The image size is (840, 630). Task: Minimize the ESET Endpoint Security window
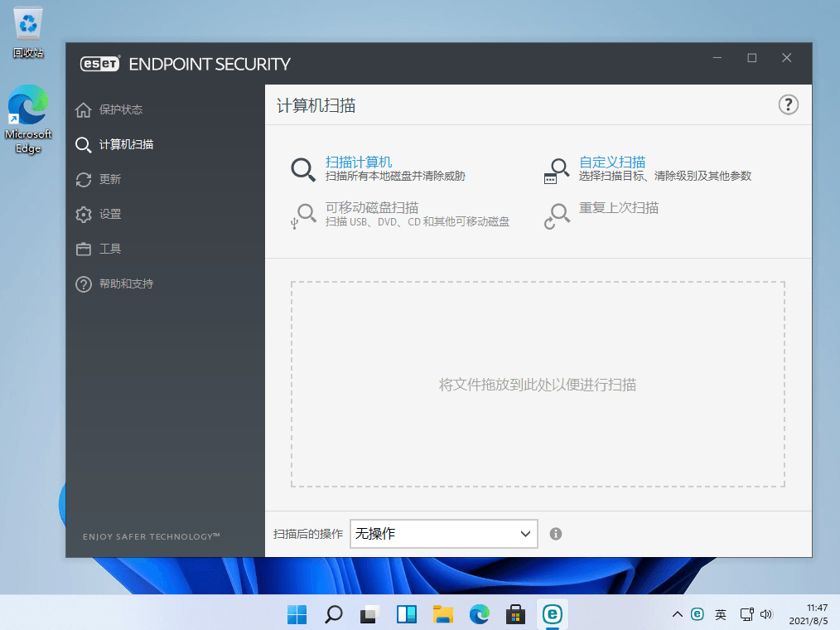(717, 58)
